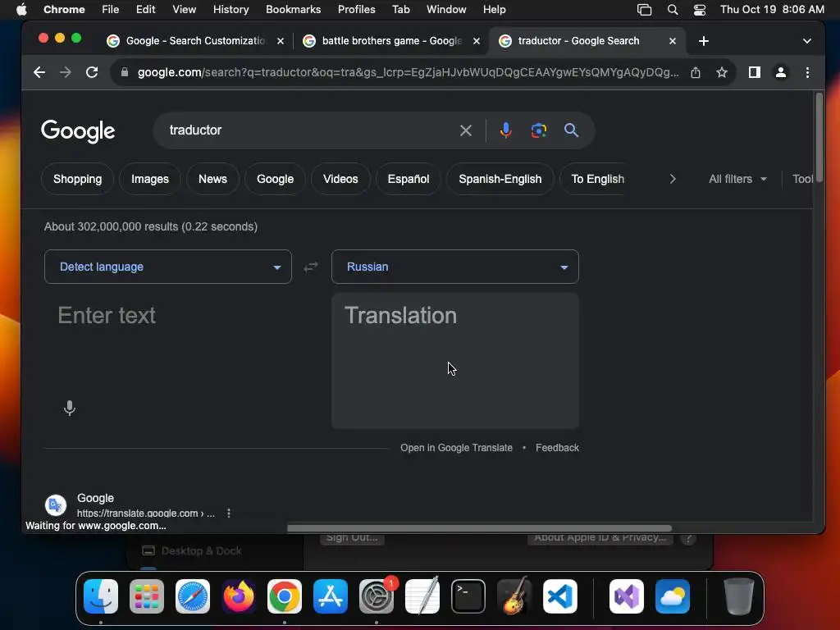Click translate microphone input icon
Viewport: 840px width, 630px height.
pos(69,409)
